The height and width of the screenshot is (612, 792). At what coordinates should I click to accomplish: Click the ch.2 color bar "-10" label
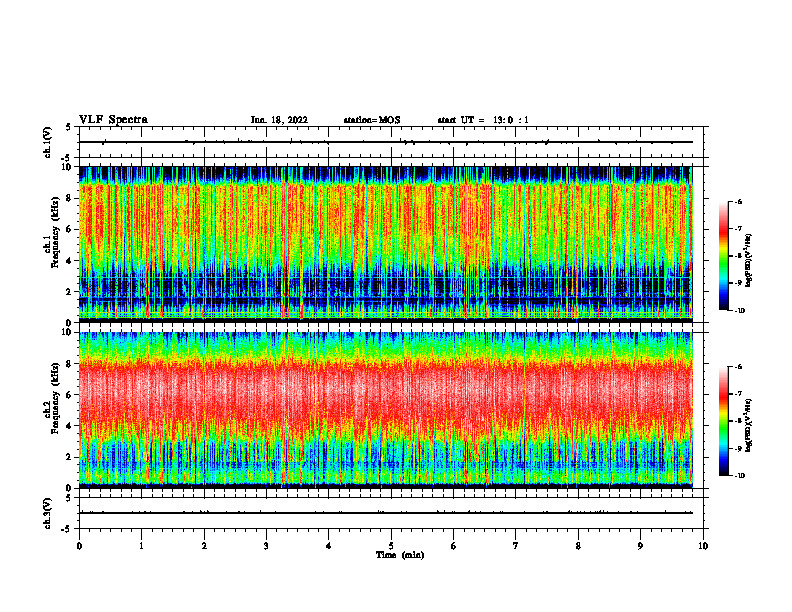coord(738,475)
